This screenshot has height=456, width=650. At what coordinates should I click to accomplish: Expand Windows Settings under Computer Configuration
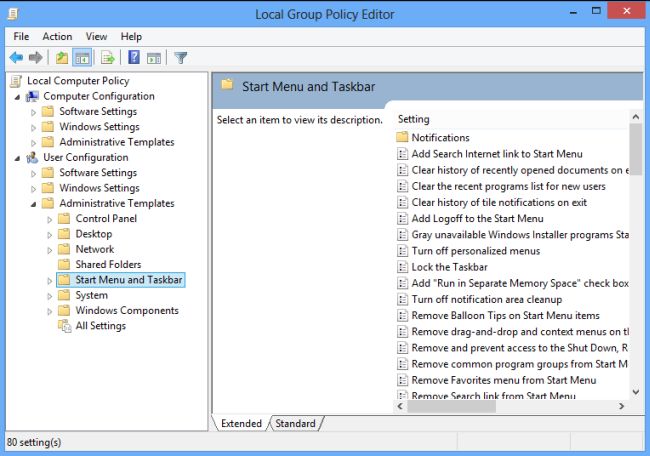tap(34, 128)
